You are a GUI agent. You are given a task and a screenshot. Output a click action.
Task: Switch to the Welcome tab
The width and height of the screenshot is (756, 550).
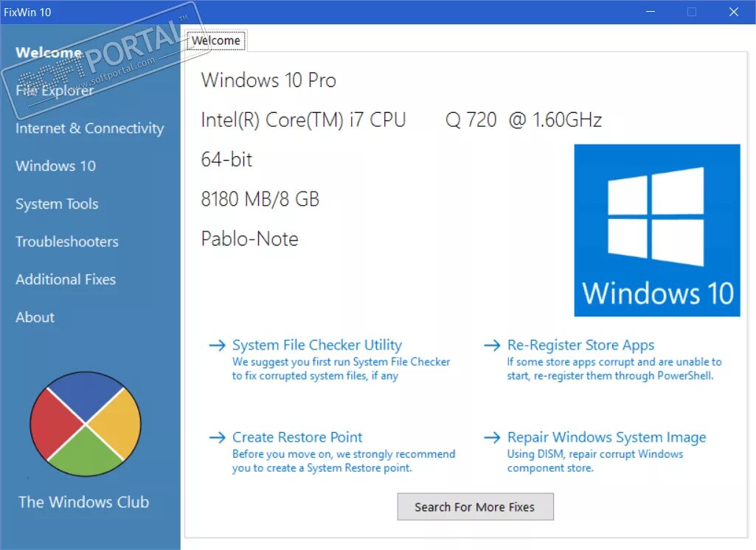tap(215, 41)
